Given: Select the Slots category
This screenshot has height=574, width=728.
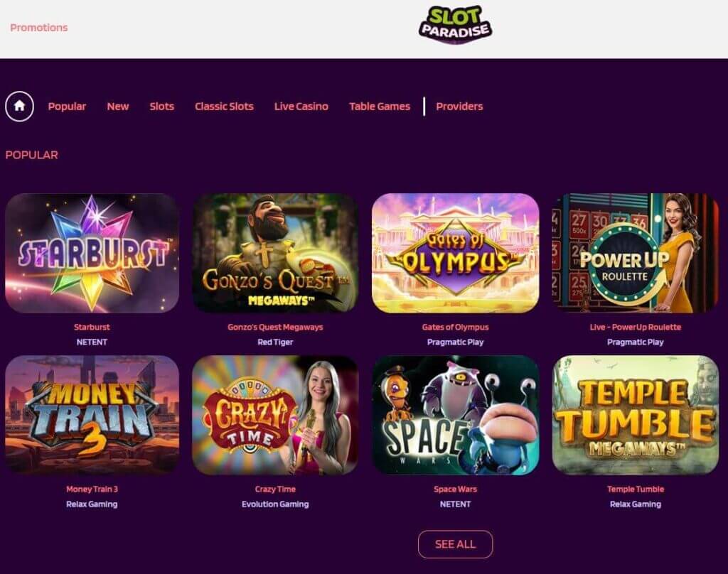Looking at the screenshot, I should point(161,107).
